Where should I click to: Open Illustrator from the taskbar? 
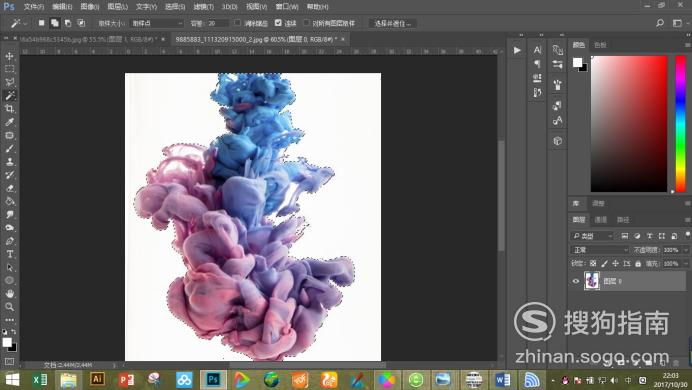97,379
